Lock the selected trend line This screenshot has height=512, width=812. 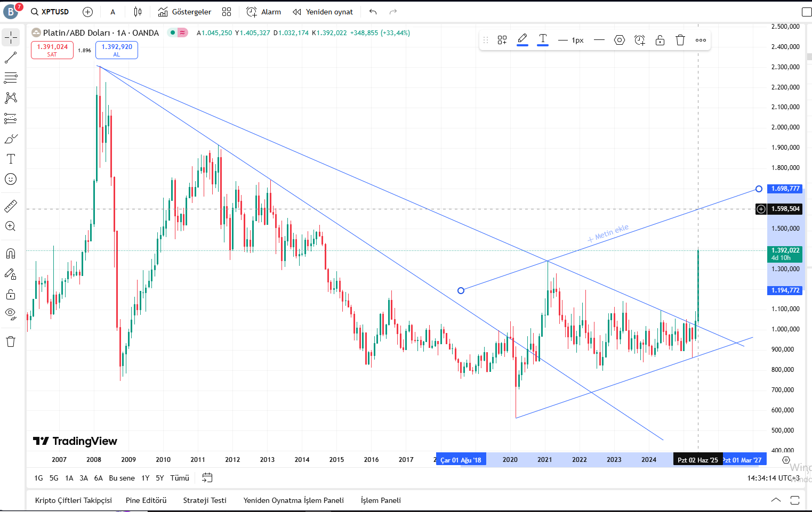click(x=660, y=40)
